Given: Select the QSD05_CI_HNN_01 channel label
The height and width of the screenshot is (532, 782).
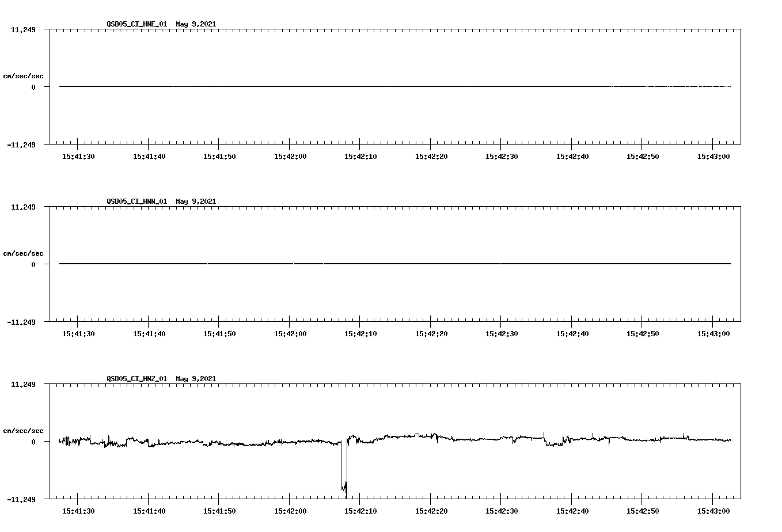Looking at the screenshot, I should tap(136, 202).
